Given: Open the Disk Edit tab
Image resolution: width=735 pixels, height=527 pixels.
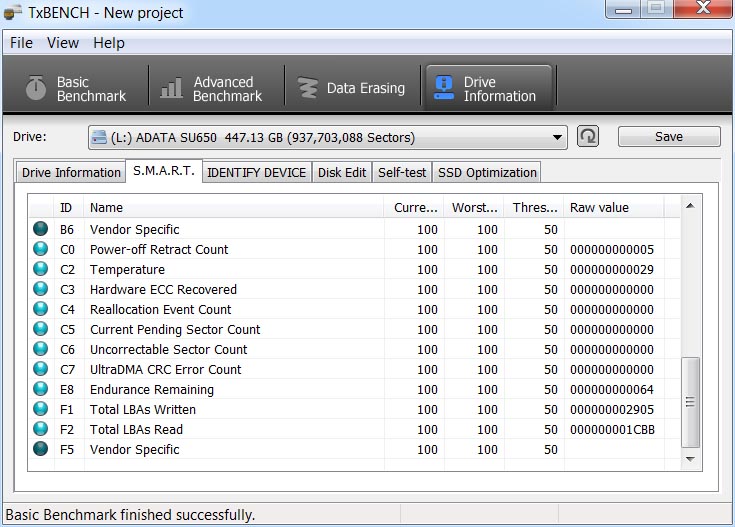Looking at the screenshot, I should [x=342, y=172].
